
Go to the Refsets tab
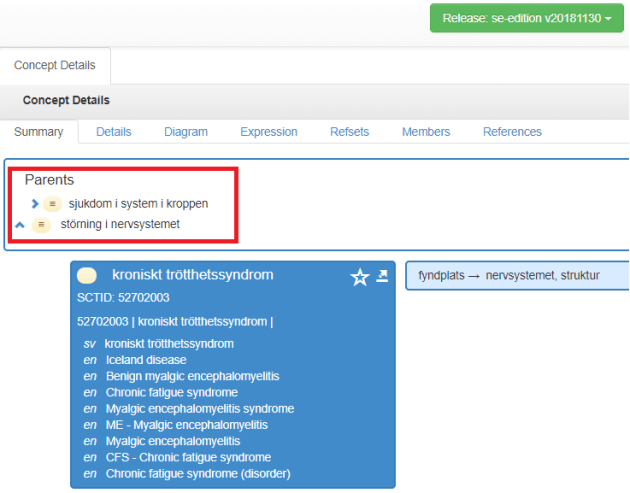tap(349, 132)
